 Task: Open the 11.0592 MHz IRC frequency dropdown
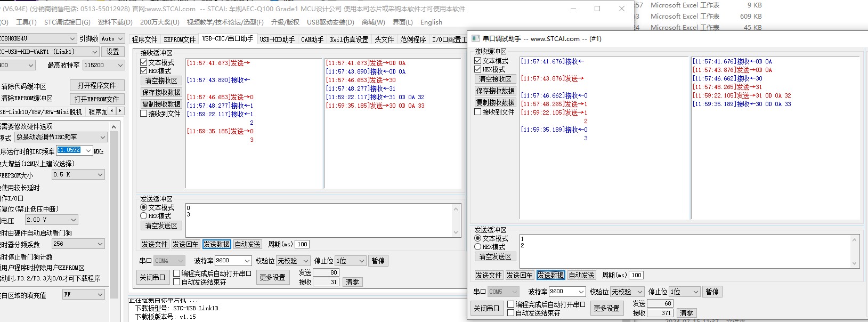88,151
